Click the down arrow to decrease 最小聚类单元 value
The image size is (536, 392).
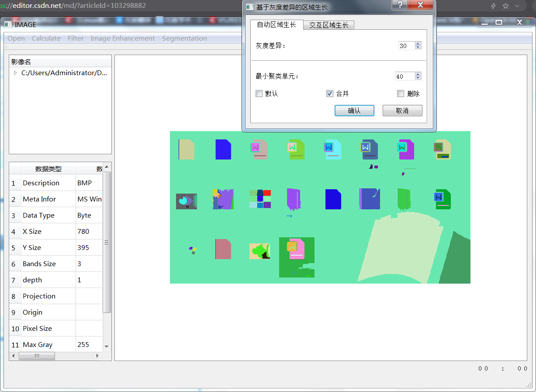click(418, 78)
